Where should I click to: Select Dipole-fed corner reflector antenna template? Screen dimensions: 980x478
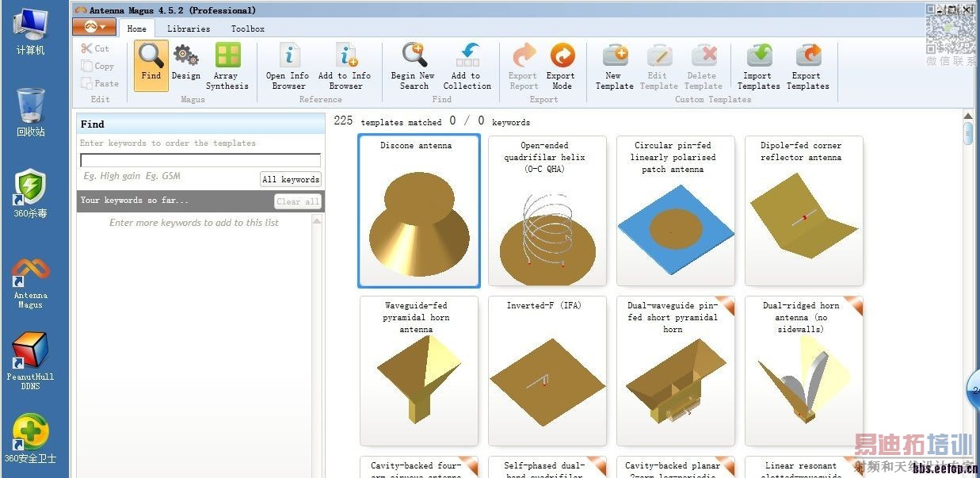804,211
